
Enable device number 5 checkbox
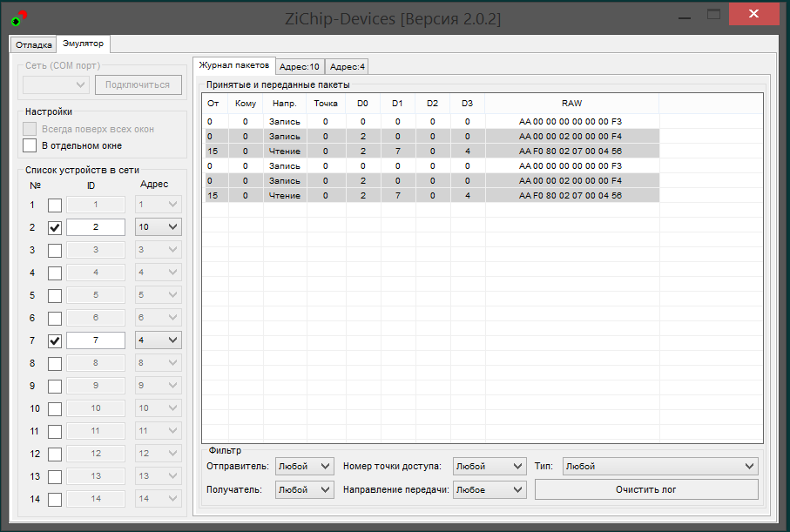(55, 295)
